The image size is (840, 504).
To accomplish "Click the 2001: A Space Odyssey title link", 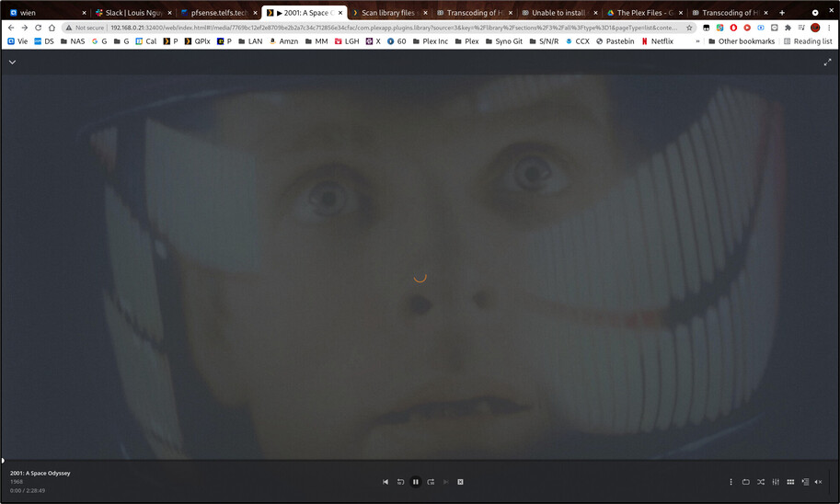I will (x=40, y=473).
